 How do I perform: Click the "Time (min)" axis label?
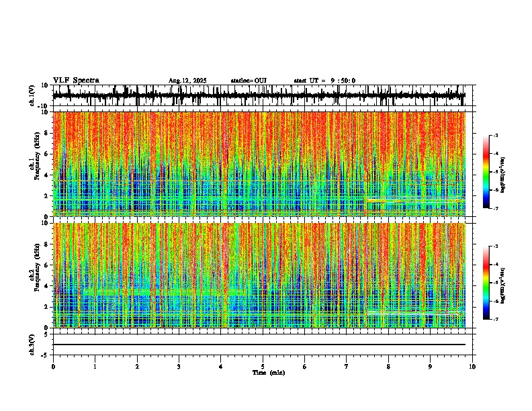click(269, 373)
